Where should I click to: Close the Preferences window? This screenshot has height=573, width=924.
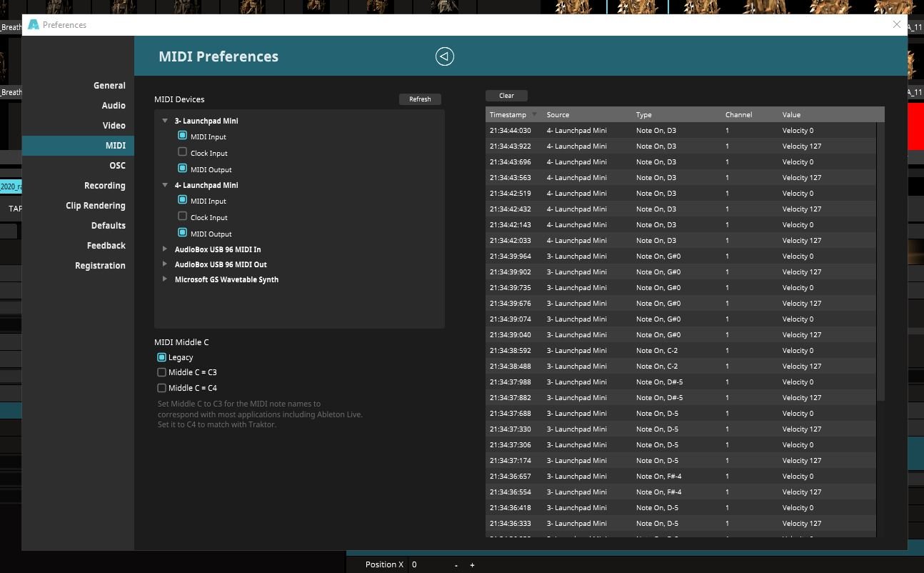897,24
